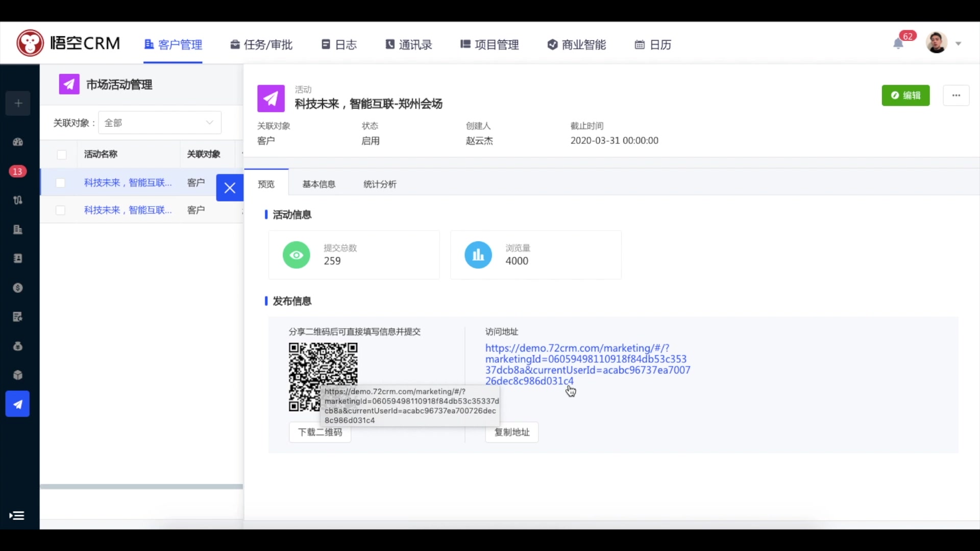The height and width of the screenshot is (551, 980).
Task: Toggle checkbox for first activity row
Action: tap(61, 182)
